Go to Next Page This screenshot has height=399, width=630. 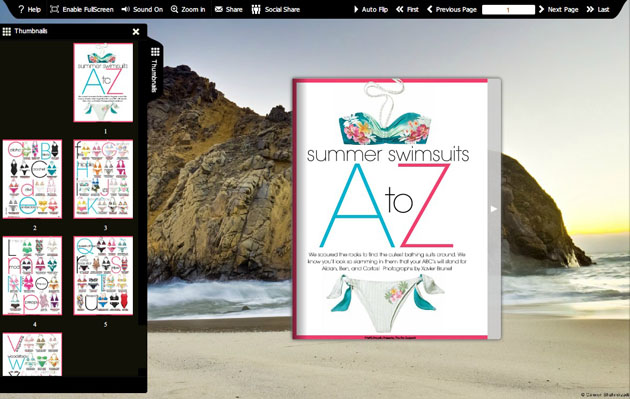tap(558, 9)
